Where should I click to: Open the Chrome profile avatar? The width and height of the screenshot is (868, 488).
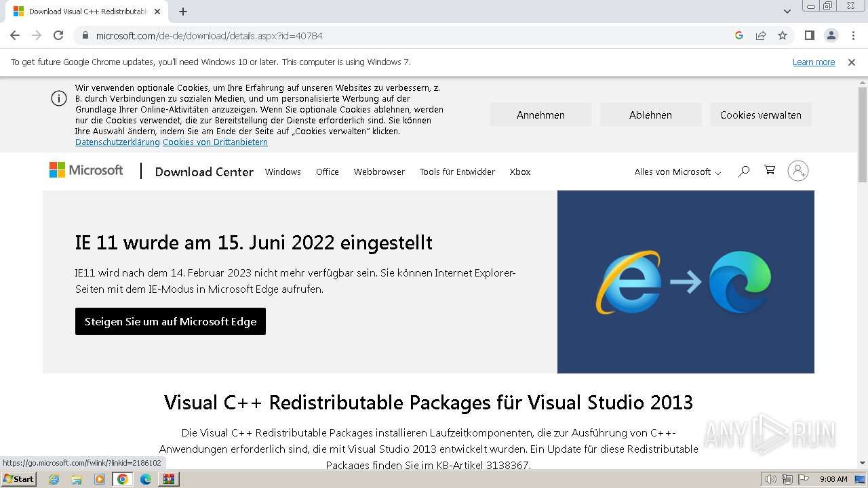pos(831,35)
